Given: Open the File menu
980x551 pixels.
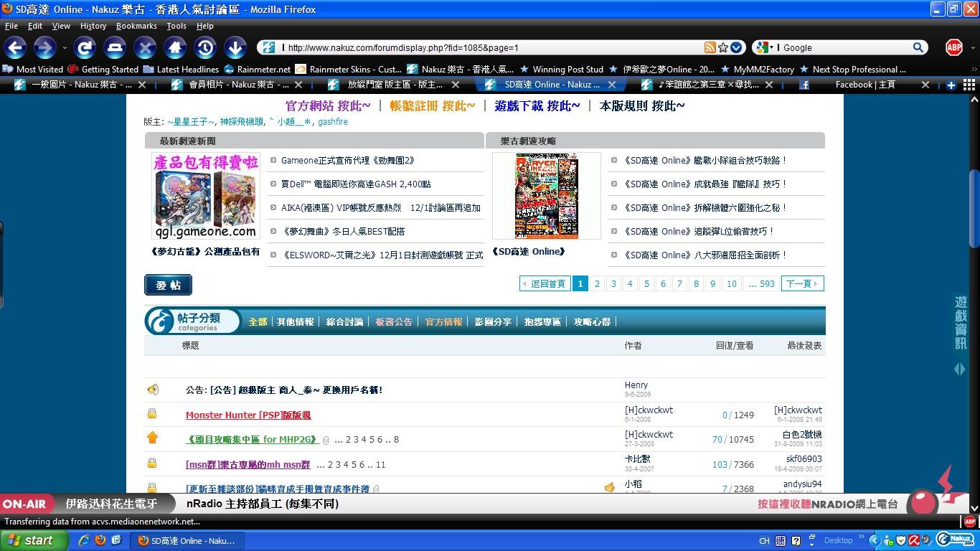Looking at the screenshot, I should tap(11, 26).
